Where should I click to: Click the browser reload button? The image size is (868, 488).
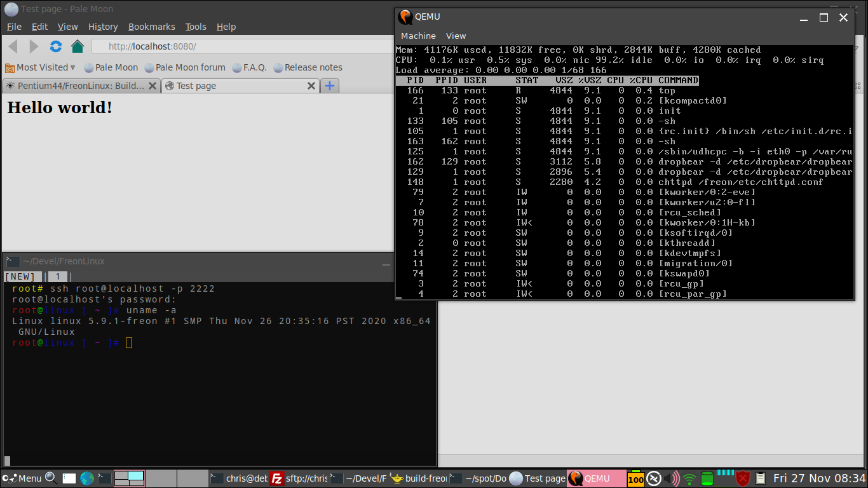56,46
